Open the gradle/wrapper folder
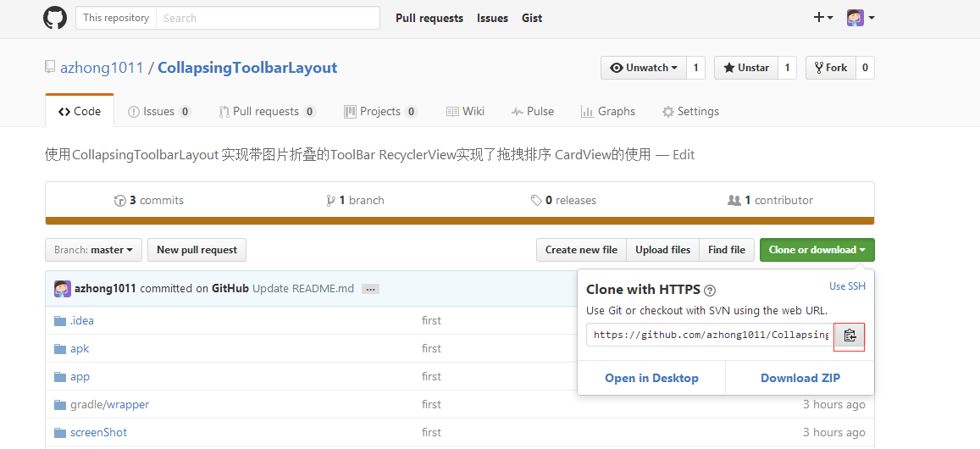 click(x=109, y=405)
